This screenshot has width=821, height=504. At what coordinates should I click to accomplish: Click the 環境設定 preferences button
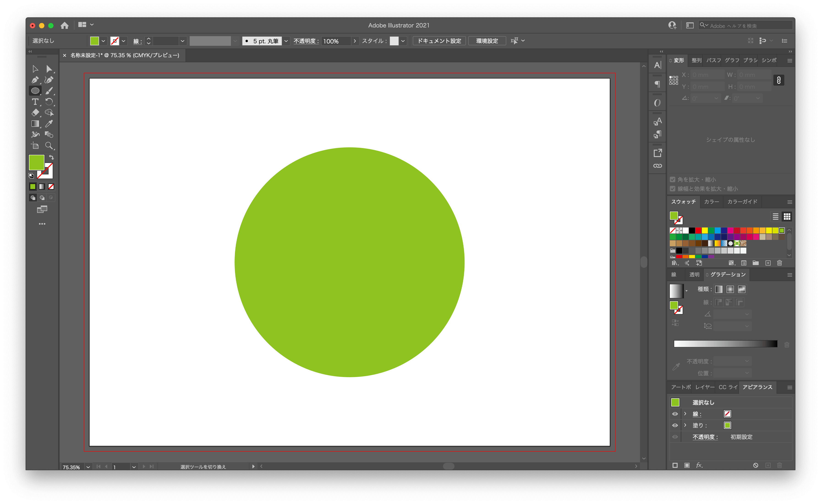click(x=487, y=41)
